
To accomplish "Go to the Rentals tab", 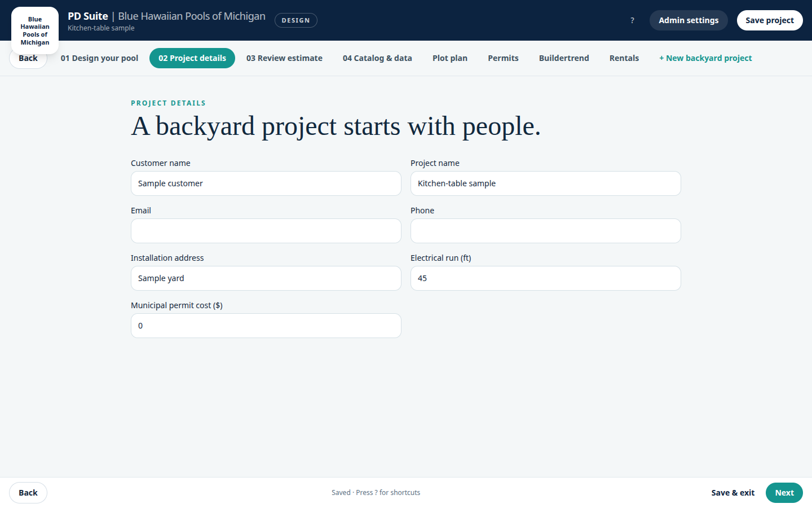I will [x=624, y=58].
